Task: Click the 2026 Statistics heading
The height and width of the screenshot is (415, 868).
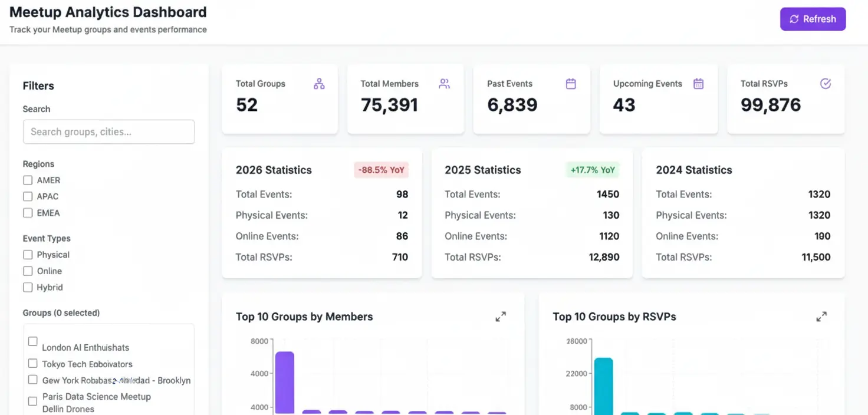Action: coord(274,170)
